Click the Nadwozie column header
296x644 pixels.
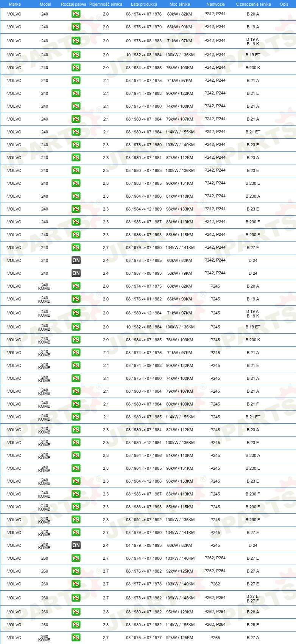click(x=216, y=4)
